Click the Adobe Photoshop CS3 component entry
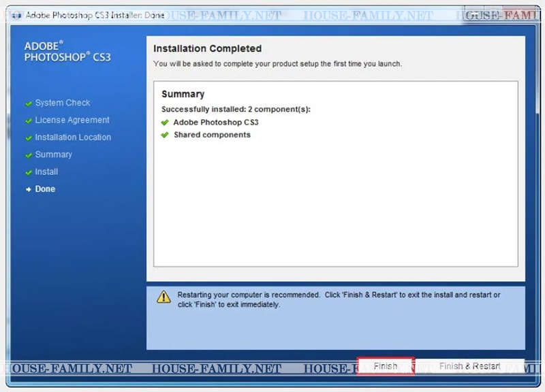 tap(216, 122)
